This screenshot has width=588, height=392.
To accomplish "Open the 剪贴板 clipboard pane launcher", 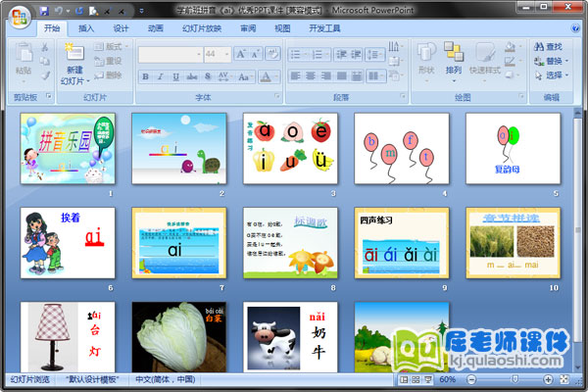I will tap(49, 96).
